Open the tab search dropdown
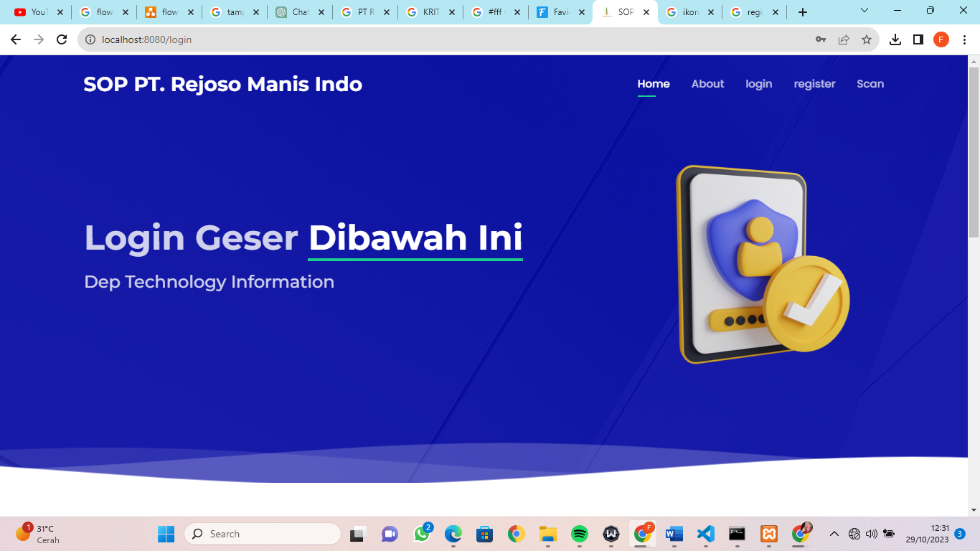This screenshot has width=980, height=551. 864,11
